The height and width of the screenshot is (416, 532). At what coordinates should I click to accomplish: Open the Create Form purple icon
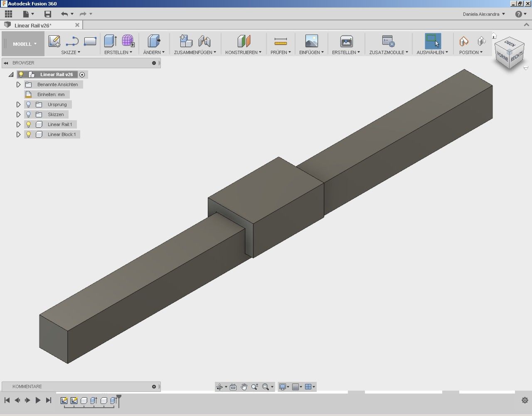tap(128, 41)
